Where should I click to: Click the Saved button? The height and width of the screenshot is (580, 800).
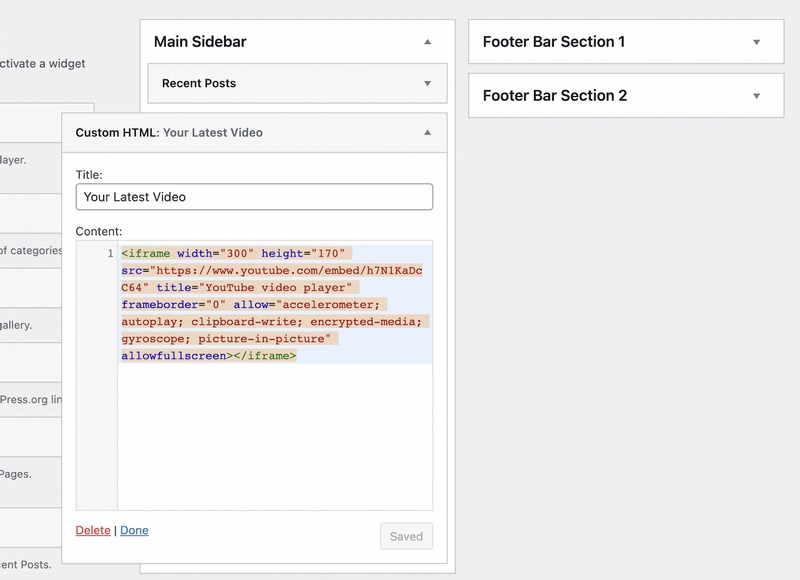pyautogui.click(x=406, y=536)
